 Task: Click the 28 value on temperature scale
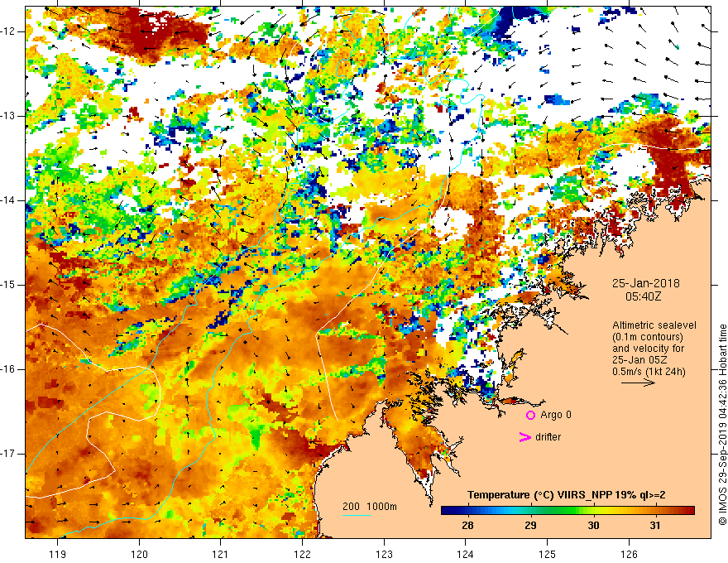tap(467, 526)
